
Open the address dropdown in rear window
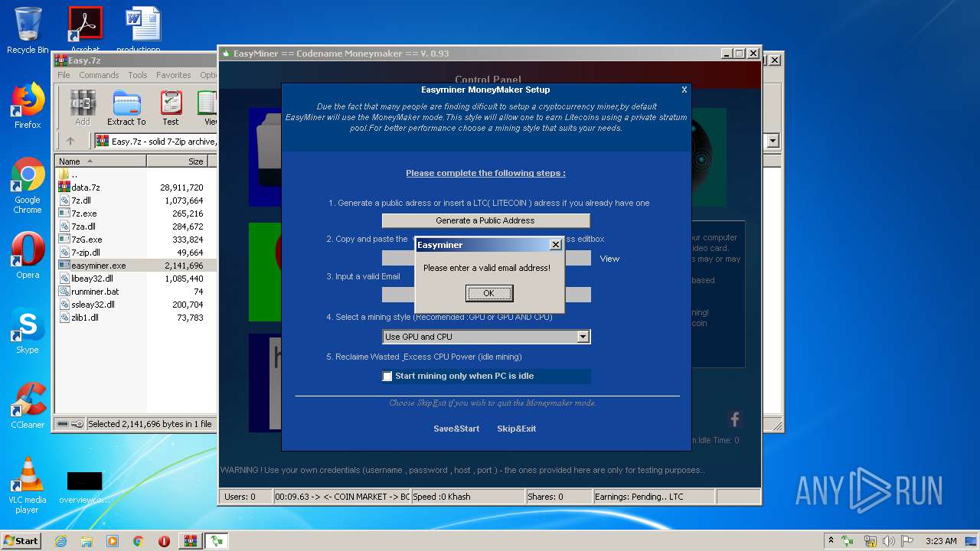point(773,141)
